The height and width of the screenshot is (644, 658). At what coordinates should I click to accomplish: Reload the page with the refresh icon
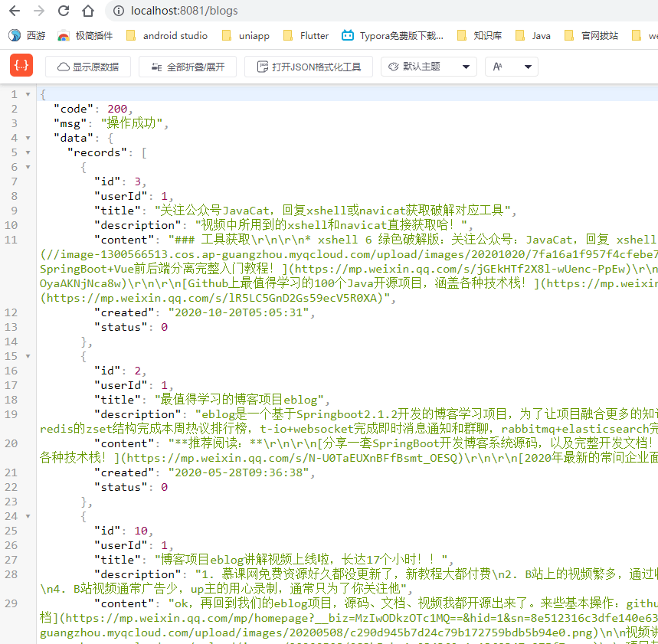pos(64,11)
